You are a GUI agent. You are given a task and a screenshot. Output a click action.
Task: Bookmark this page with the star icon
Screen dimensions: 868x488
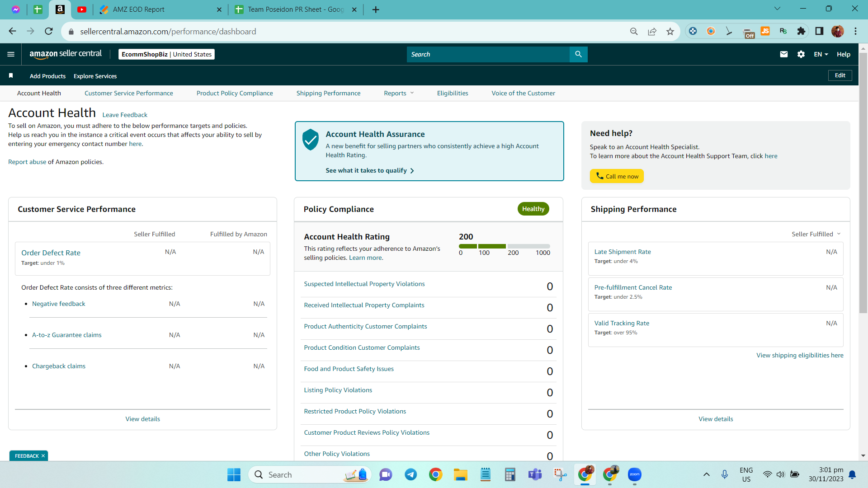pyautogui.click(x=670, y=31)
